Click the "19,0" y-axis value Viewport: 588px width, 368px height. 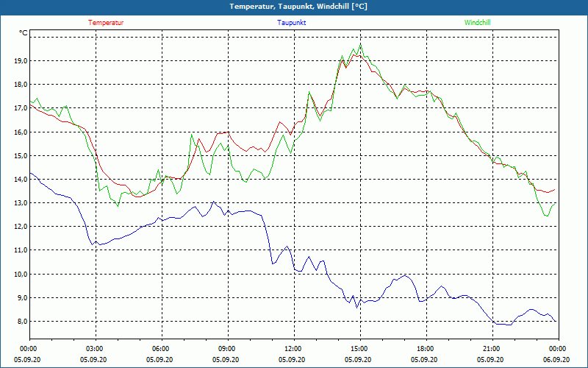[21, 61]
